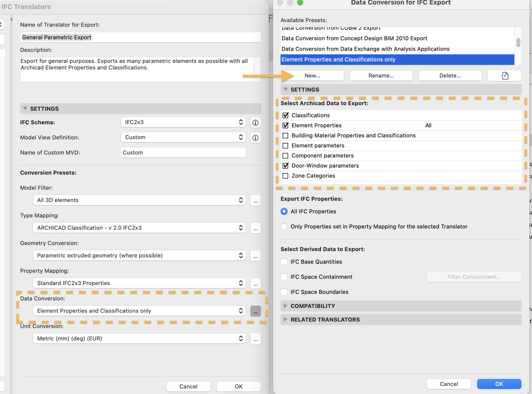532x394 pixels.
Task: Open Model View Definition info icon
Action: (x=255, y=137)
